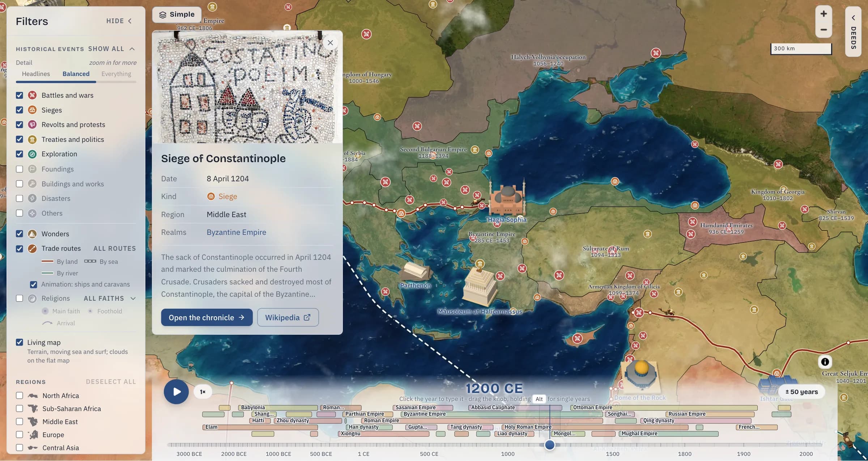Check the Middle East region checkbox
868x461 pixels.
click(x=20, y=422)
